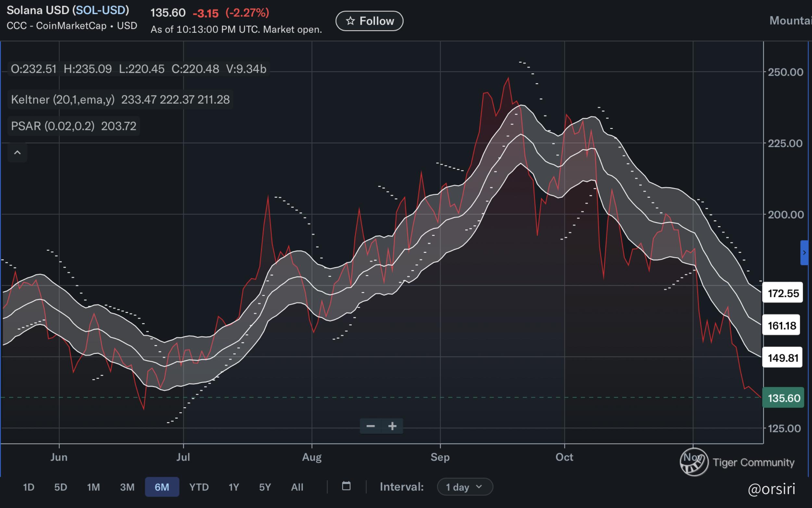Select the YTD range tab
This screenshot has width=812, height=508.
199,487
